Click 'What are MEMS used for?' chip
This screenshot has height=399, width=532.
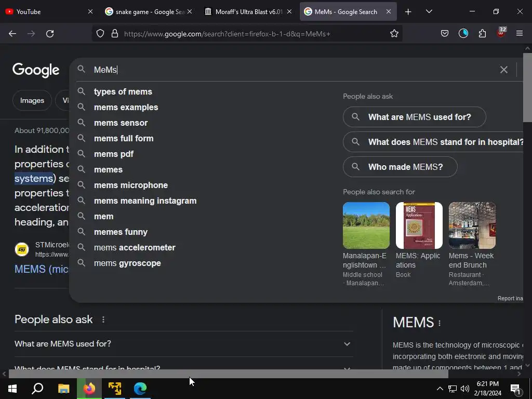(414, 117)
